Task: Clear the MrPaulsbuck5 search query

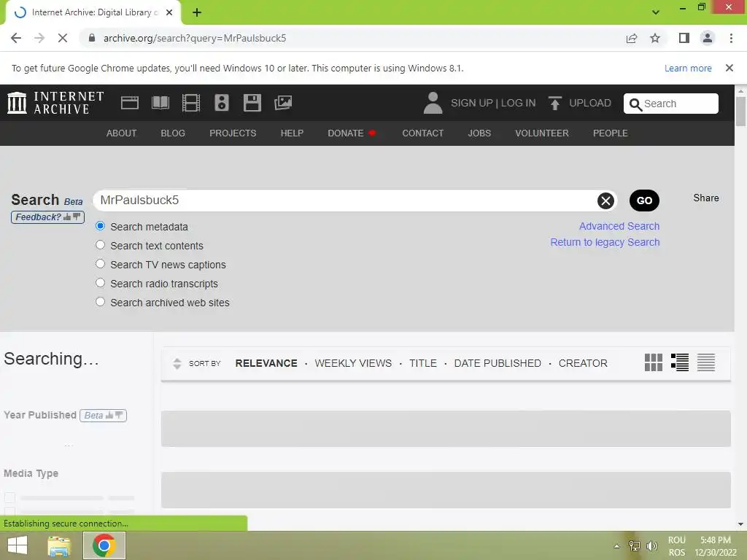Action: (605, 201)
